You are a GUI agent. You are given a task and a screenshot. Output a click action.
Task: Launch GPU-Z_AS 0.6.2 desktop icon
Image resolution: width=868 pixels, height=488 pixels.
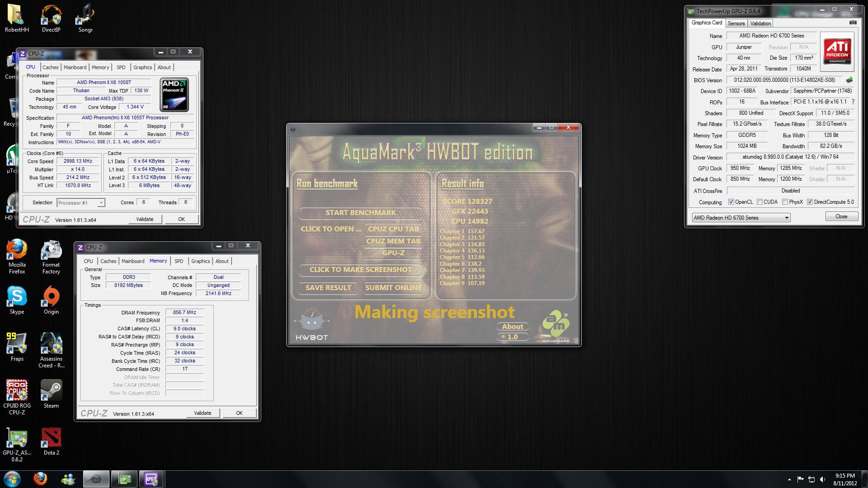point(17,445)
